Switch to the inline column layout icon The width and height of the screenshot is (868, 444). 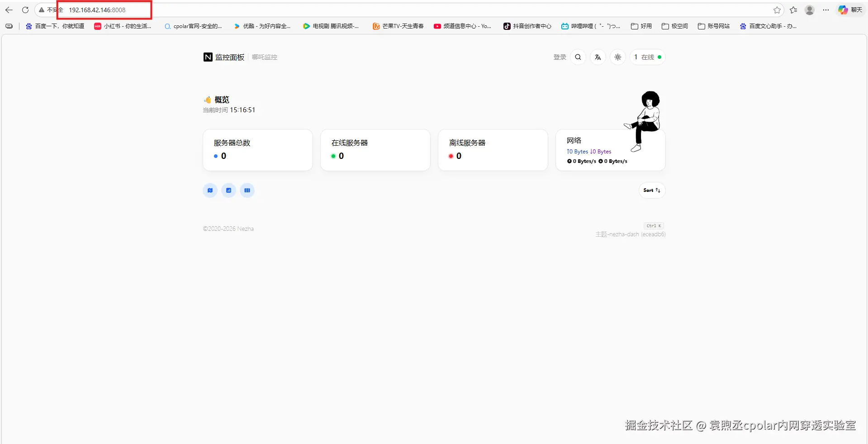247,191
